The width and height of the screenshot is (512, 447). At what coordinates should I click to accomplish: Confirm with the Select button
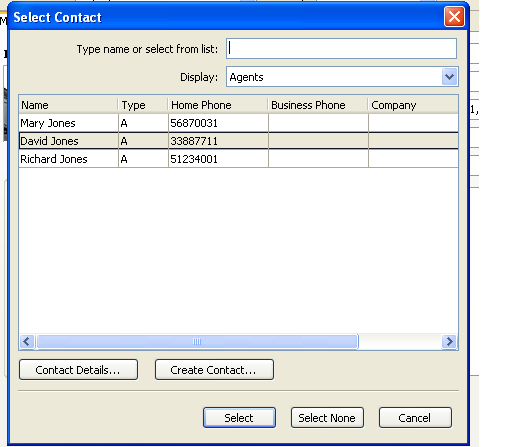(x=239, y=417)
